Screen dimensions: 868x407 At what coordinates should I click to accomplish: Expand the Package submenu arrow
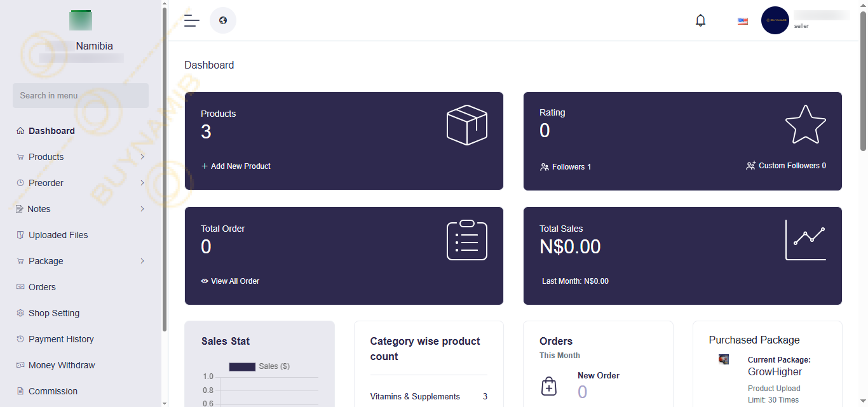[142, 261]
